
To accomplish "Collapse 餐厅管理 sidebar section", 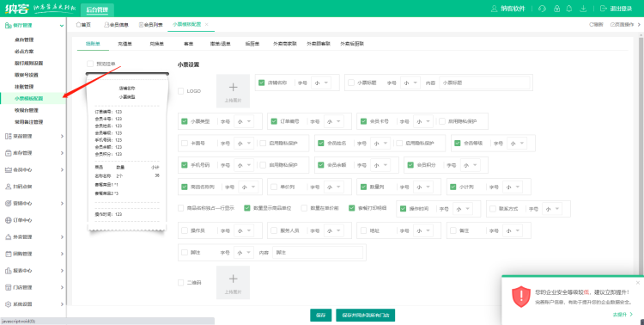I will [33, 26].
